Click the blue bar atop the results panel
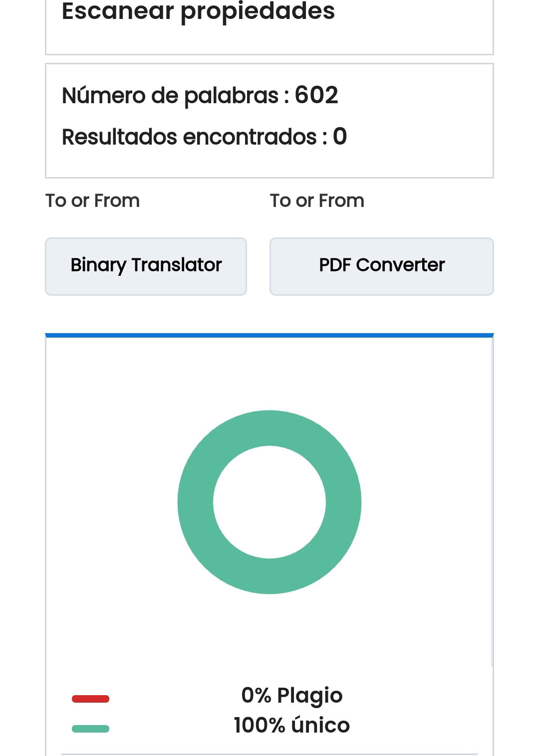Viewport: 539px width, 756px height. (269, 335)
